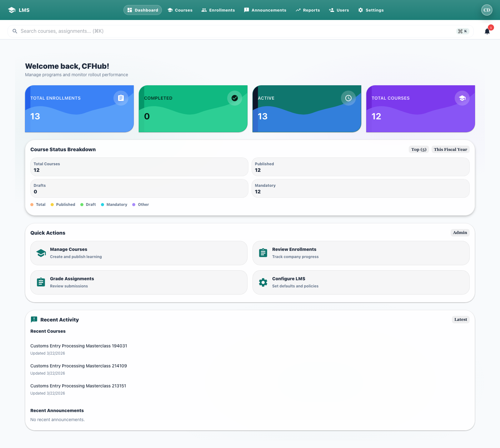
Task: Click Grade Assignments quick action
Action: tap(72, 278)
